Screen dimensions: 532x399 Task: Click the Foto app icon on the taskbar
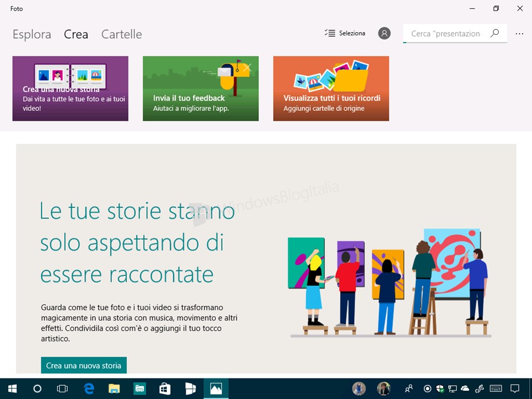pos(216,388)
